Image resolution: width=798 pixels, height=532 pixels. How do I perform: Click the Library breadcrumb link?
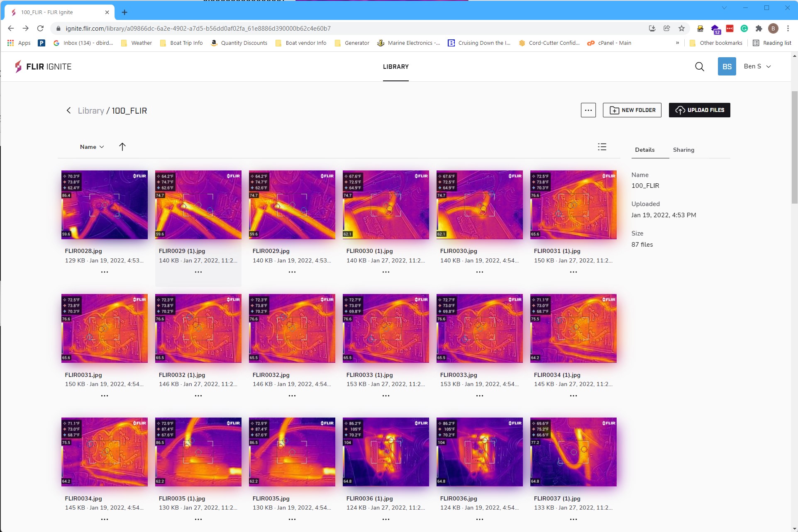(91, 111)
